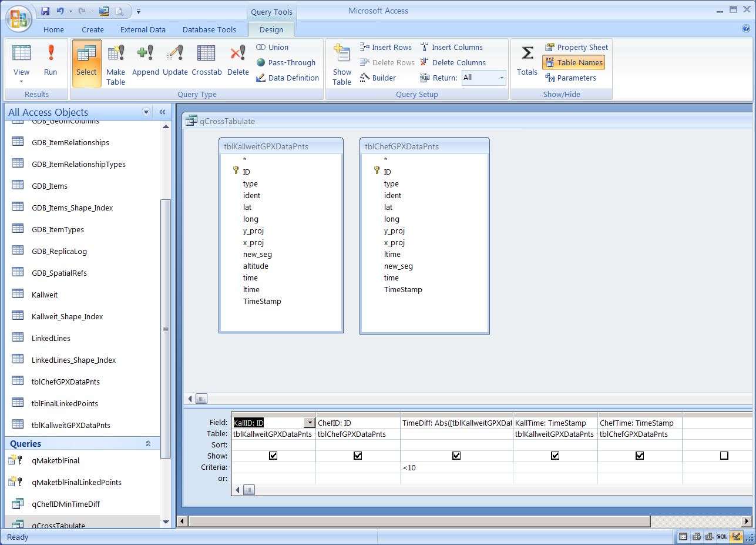Click the ChefTime: TimeStamp field cell
Image resolution: width=756 pixels, height=545 pixels.
640,423
